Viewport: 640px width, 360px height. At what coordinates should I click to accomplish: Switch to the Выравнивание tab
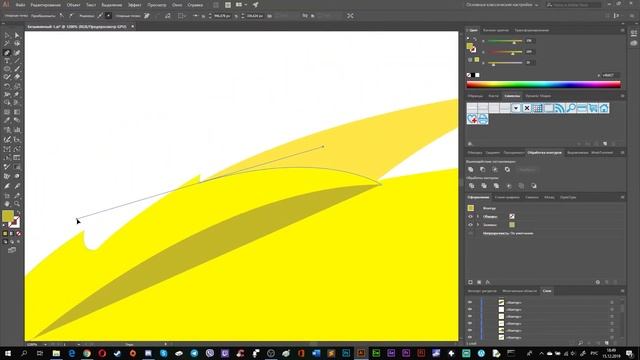click(x=577, y=153)
